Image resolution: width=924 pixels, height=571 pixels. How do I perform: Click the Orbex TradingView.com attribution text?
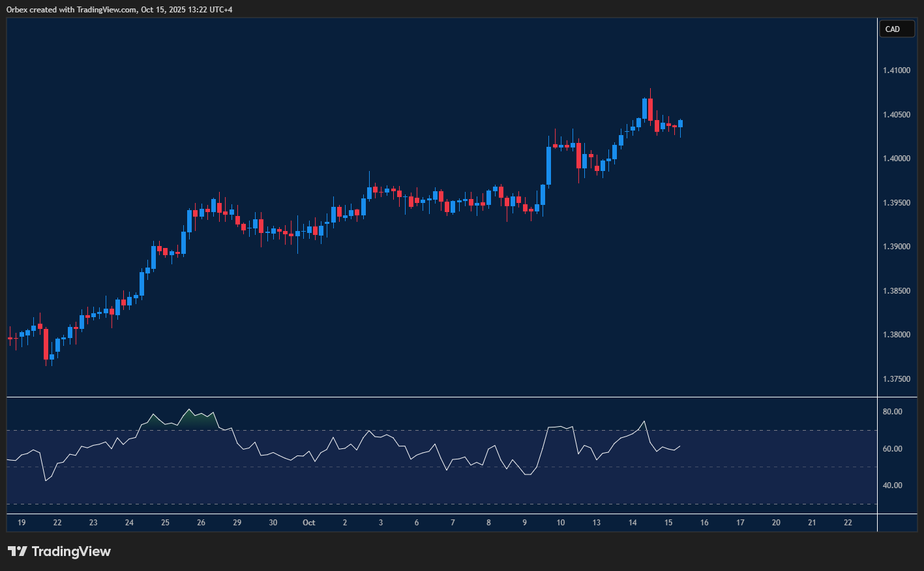tap(119, 10)
